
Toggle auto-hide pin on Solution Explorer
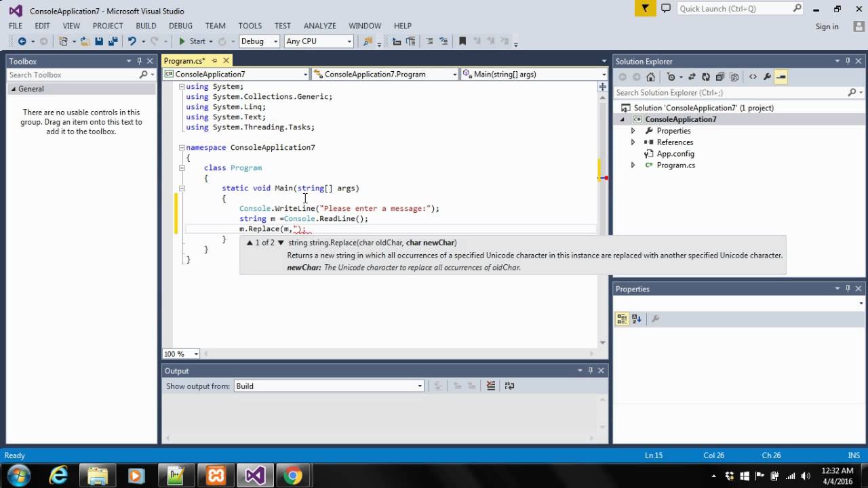848,61
